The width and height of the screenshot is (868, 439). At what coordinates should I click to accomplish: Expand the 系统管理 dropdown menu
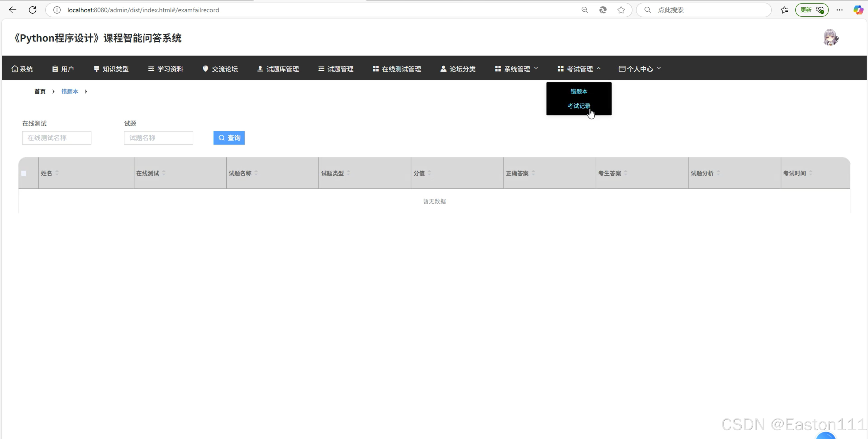coord(516,69)
